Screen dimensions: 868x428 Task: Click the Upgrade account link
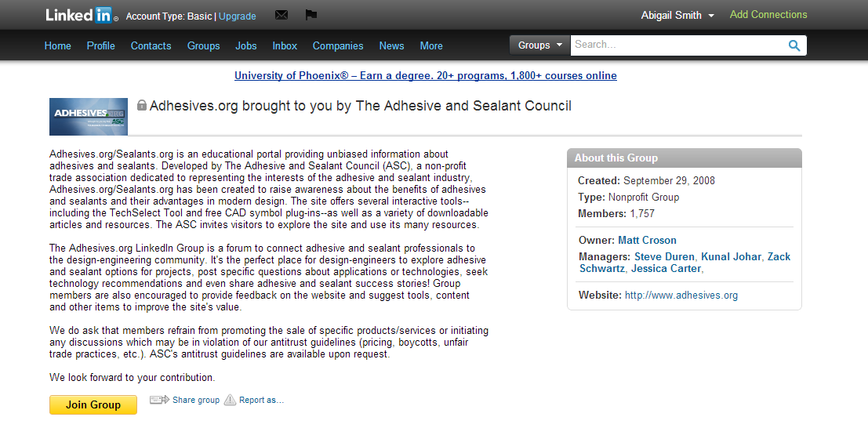[x=237, y=16]
